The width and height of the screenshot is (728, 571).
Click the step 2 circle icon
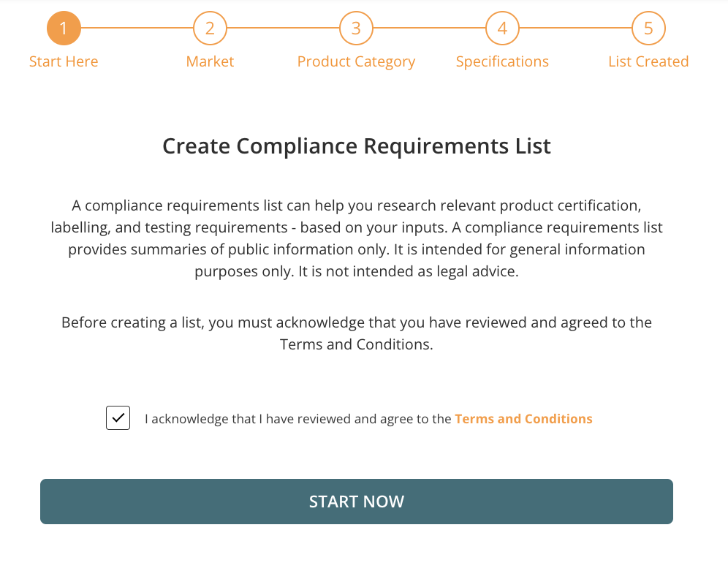click(x=210, y=28)
